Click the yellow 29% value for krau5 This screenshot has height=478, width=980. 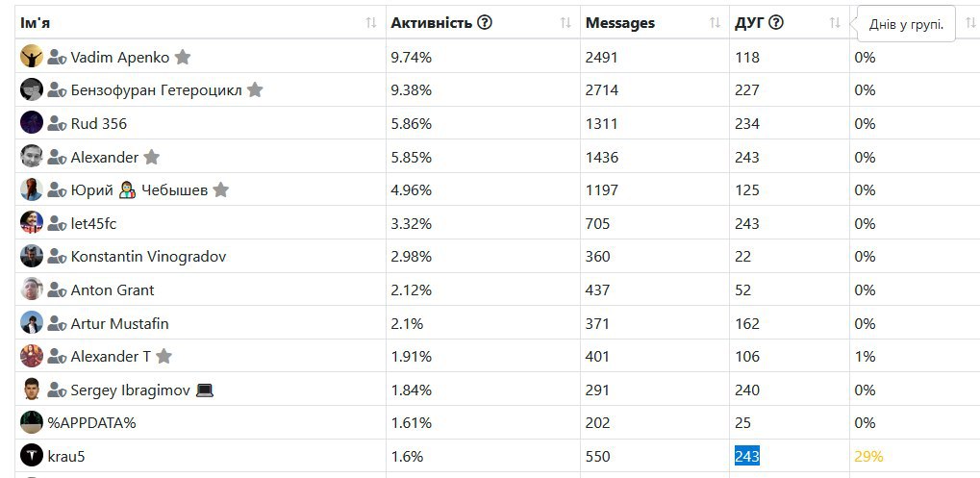coord(868,456)
